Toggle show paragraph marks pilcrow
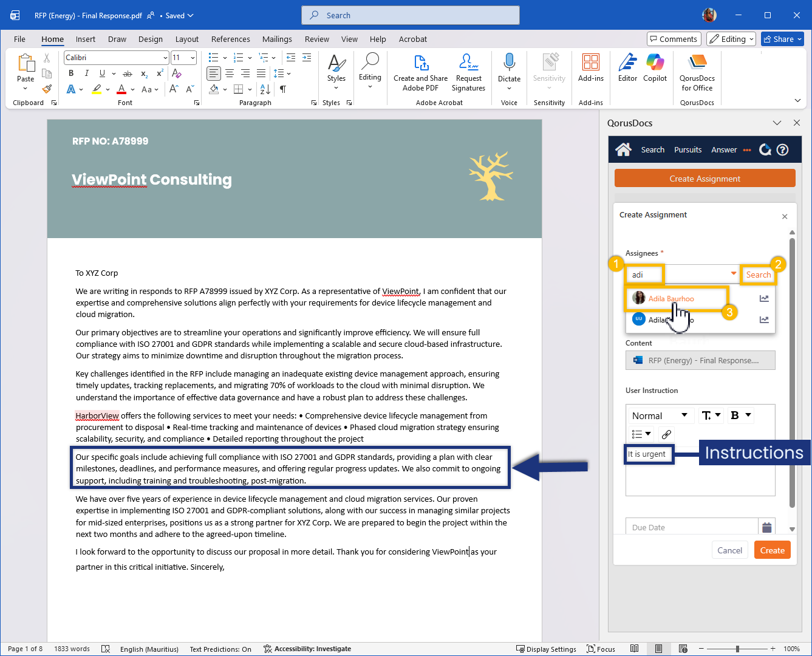 pyautogui.click(x=283, y=89)
